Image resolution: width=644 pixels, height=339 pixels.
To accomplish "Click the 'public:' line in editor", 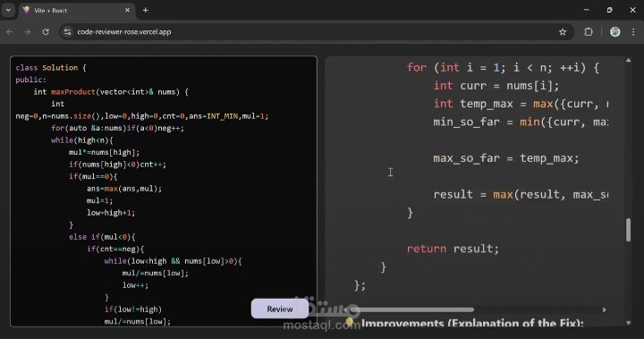I will pyautogui.click(x=30, y=80).
